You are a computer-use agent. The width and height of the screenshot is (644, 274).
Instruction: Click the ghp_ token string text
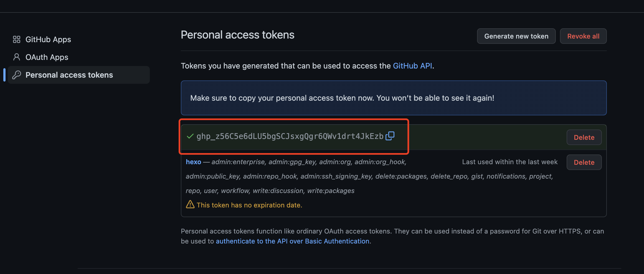290,136
